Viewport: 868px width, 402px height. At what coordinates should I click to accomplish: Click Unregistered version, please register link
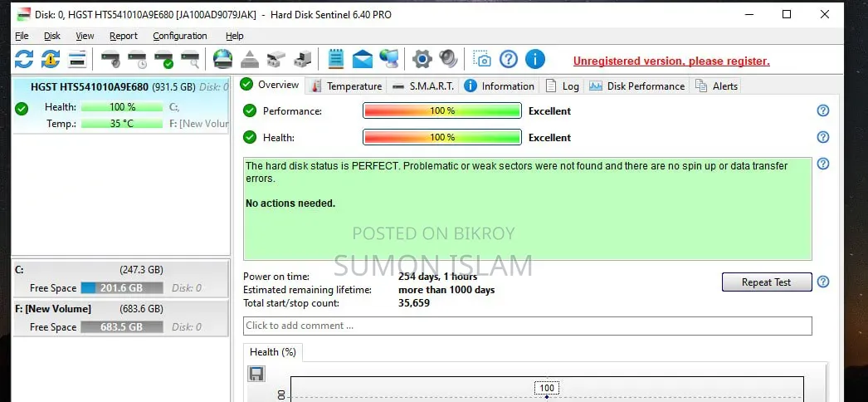[x=671, y=61]
